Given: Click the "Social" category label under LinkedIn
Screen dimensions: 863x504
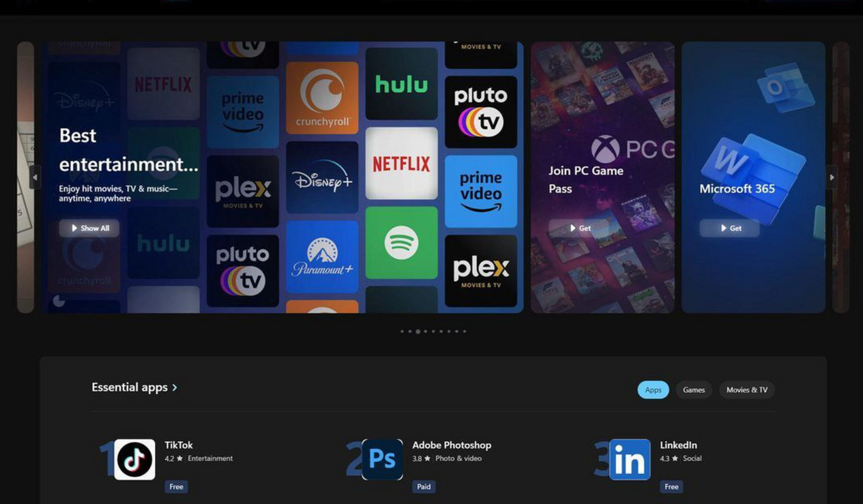Looking at the screenshot, I should pos(692,458).
